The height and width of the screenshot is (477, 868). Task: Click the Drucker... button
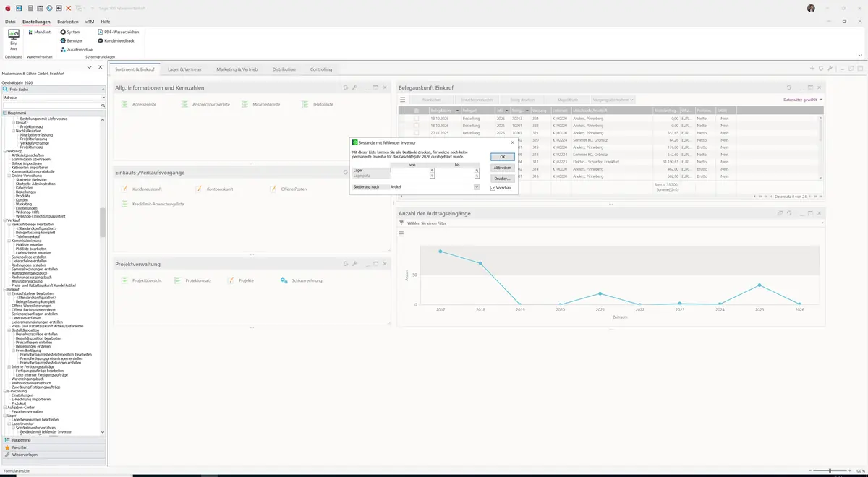click(x=502, y=178)
